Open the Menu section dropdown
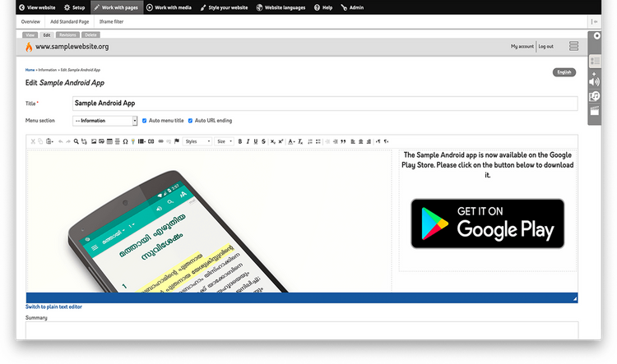Image resolution: width=617 pixels, height=364 pixels. pyautogui.click(x=105, y=121)
